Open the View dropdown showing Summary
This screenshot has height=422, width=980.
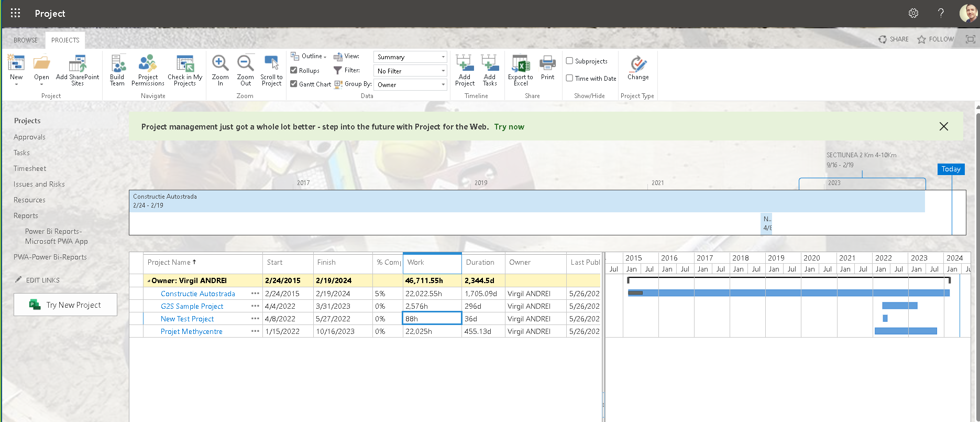point(410,57)
